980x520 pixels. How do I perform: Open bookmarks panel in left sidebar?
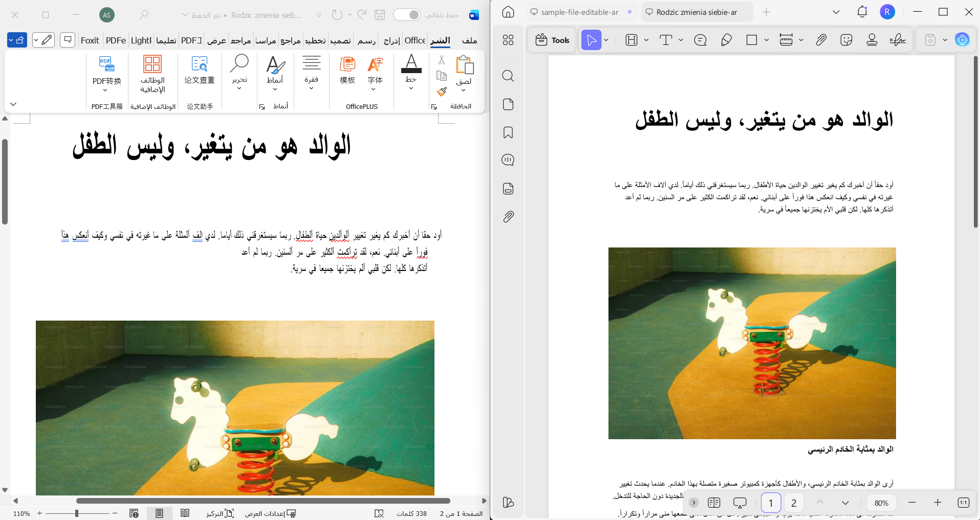(x=508, y=133)
